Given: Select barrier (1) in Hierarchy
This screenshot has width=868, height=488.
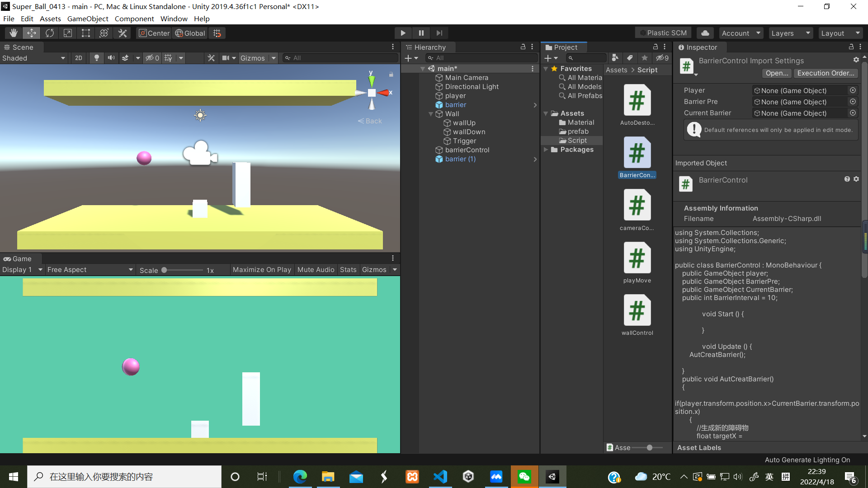Looking at the screenshot, I should click(x=460, y=159).
